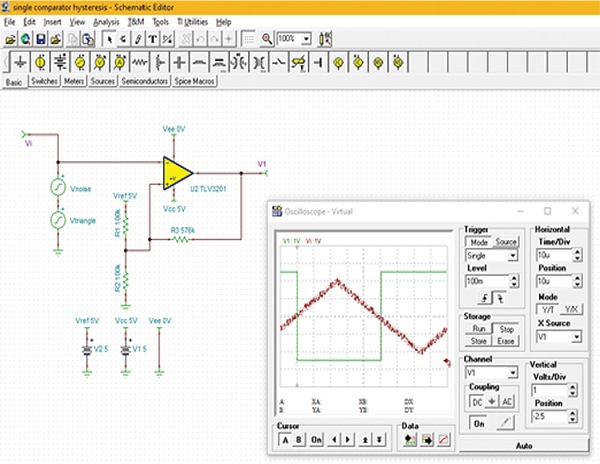Place a resistor from component bar
Image resolution: width=600 pixels, height=464 pixels.
(140, 62)
